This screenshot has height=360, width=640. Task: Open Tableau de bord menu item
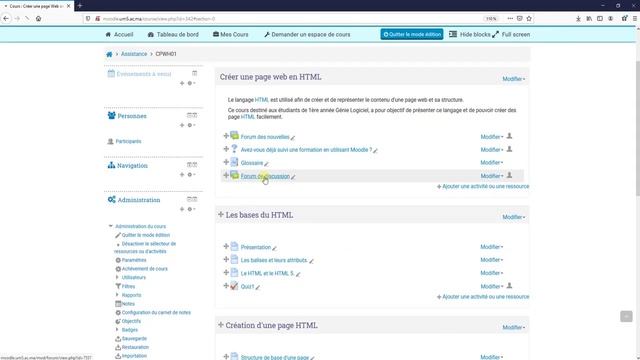[x=173, y=35]
